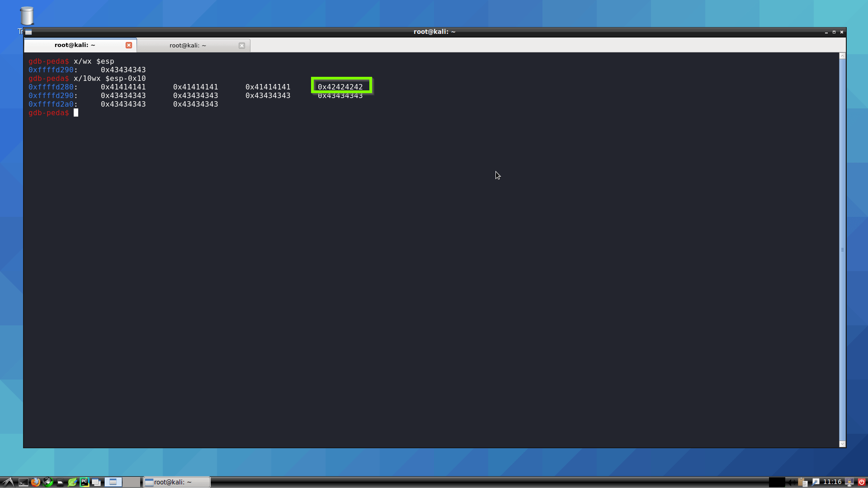Close the first root@kali tab with its red X
The width and height of the screenshot is (868, 488).
coord(129,45)
